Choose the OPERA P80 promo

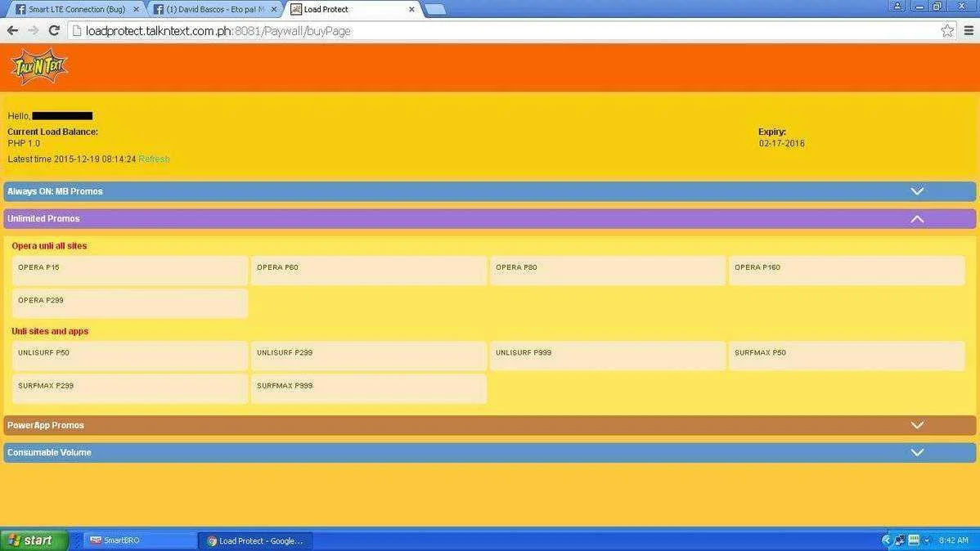tap(608, 271)
